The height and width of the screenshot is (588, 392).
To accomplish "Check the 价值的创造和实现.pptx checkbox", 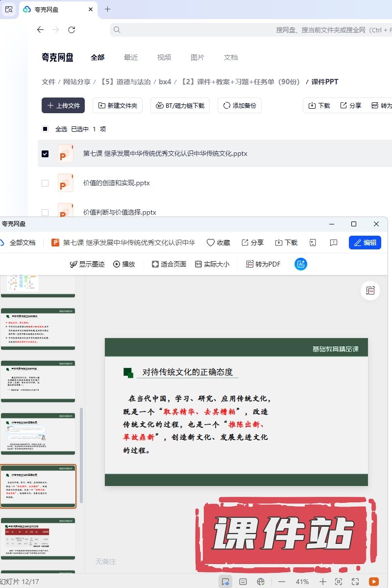I will (45, 183).
